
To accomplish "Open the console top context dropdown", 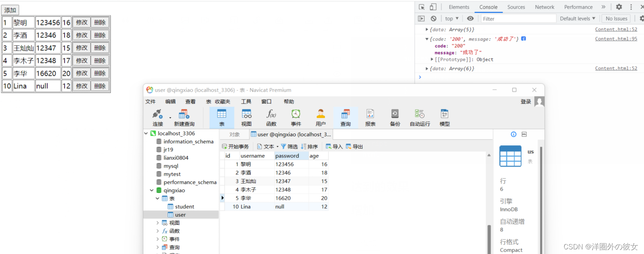I will (452, 19).
